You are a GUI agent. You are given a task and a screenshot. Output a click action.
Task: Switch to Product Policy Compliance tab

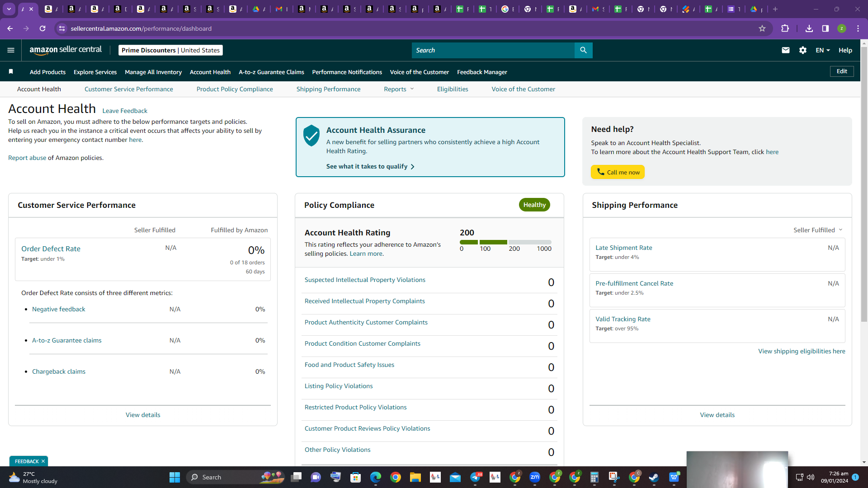[235, 89]
